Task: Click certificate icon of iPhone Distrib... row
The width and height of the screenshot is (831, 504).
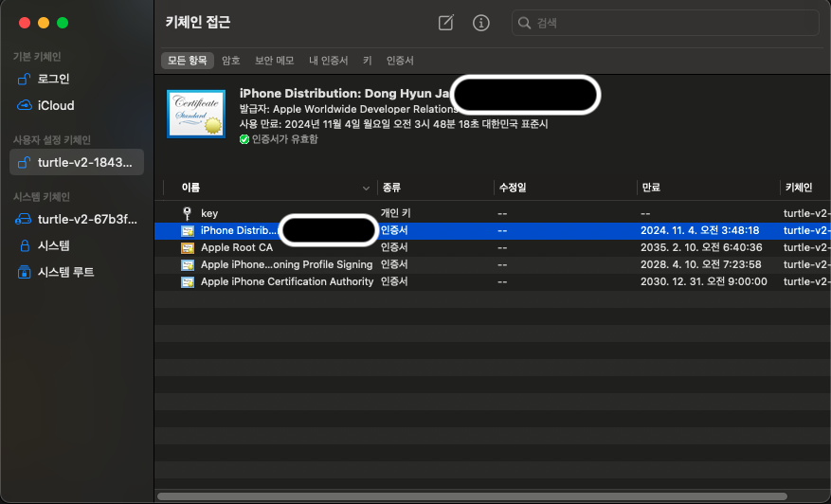Action: tap(188, 230)
